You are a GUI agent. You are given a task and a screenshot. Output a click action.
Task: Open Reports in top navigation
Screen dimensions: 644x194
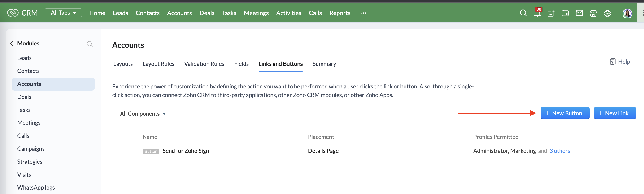(339, 13)
